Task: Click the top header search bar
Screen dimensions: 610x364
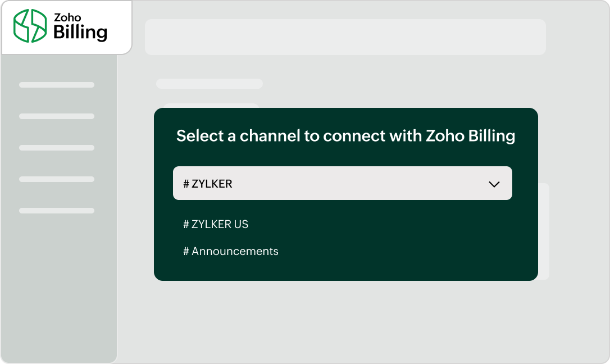Action: 345,37
